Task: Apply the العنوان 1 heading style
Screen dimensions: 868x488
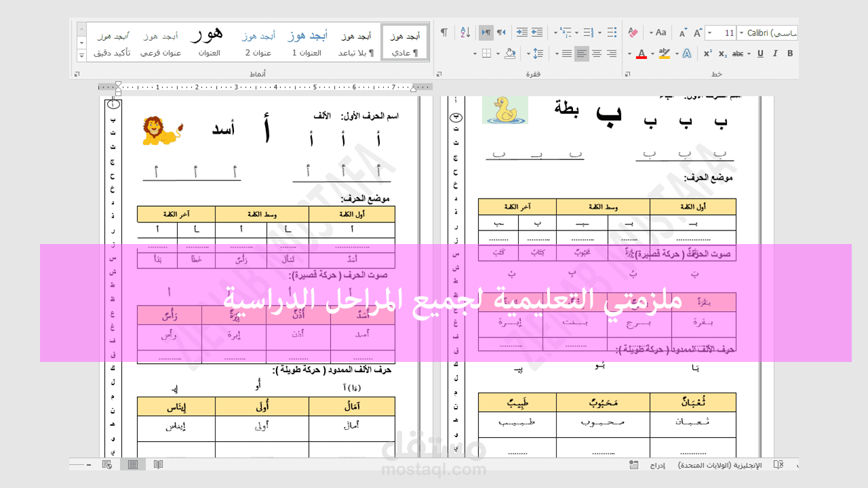Action: coord(309,41)
